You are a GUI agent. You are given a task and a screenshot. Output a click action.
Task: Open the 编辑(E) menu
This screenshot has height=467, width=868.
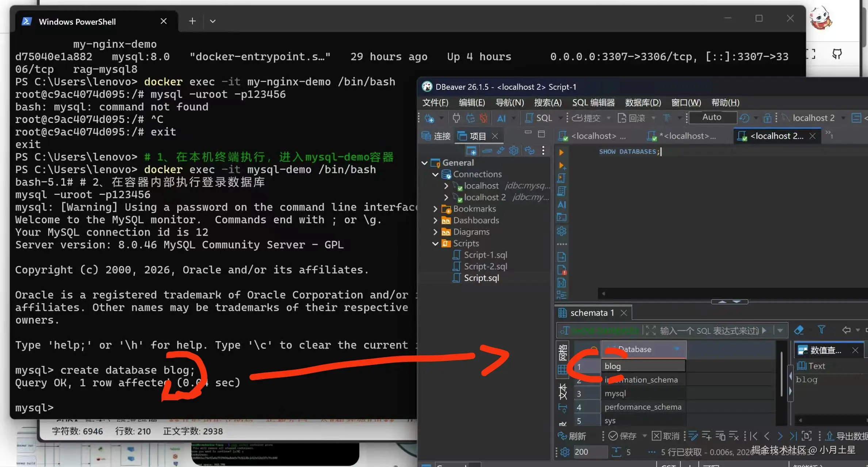pyautogui.click(x=472, y=103)
